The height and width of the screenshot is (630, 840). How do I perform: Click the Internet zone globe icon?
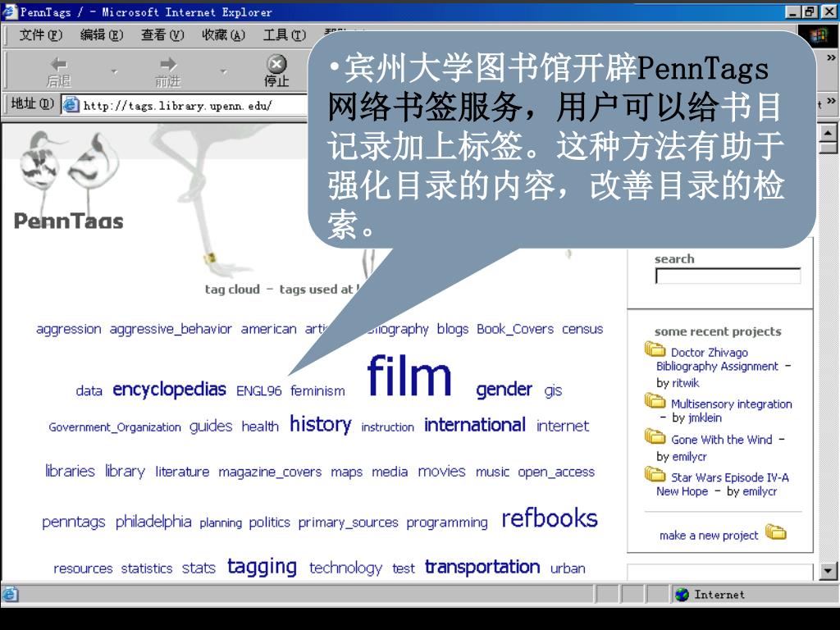point(682,594)
